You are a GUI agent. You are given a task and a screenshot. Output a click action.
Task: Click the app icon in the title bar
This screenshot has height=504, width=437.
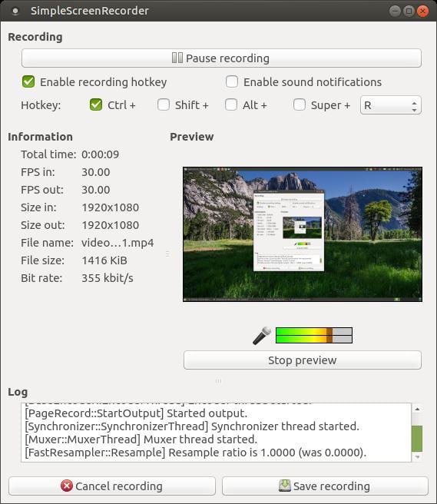point(15,11)
